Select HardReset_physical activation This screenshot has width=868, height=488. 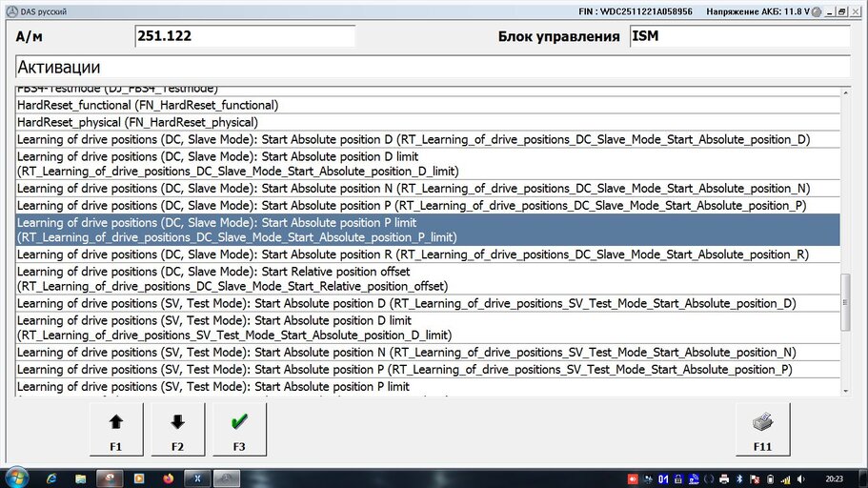pyautogui.click(x=428, y=122)
